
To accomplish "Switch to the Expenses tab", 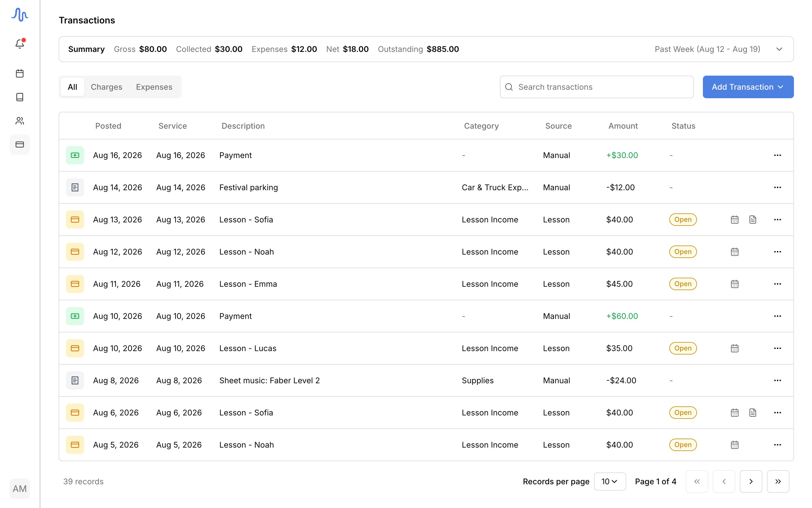I will click(x=154, y=87).
